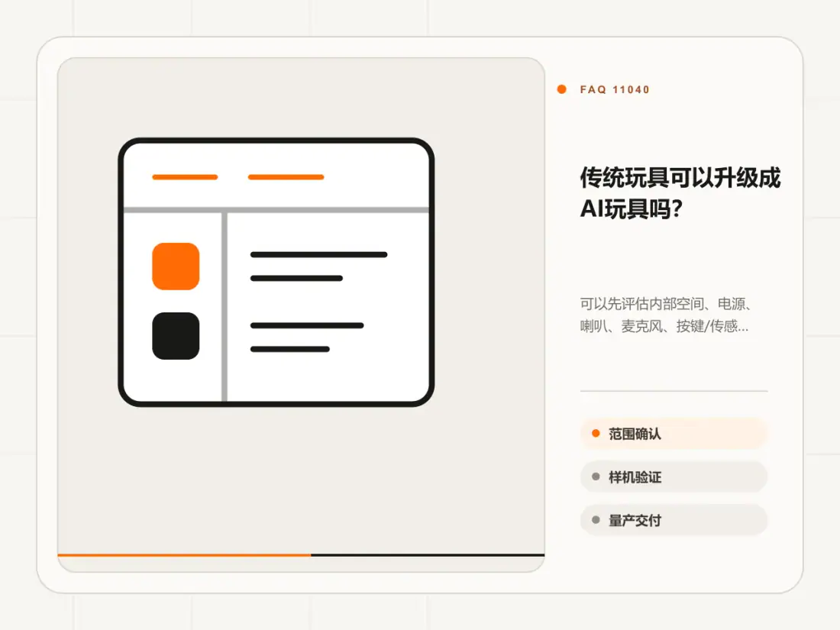Click the browser window illustration thumbnail

click(x=276, y=272)
